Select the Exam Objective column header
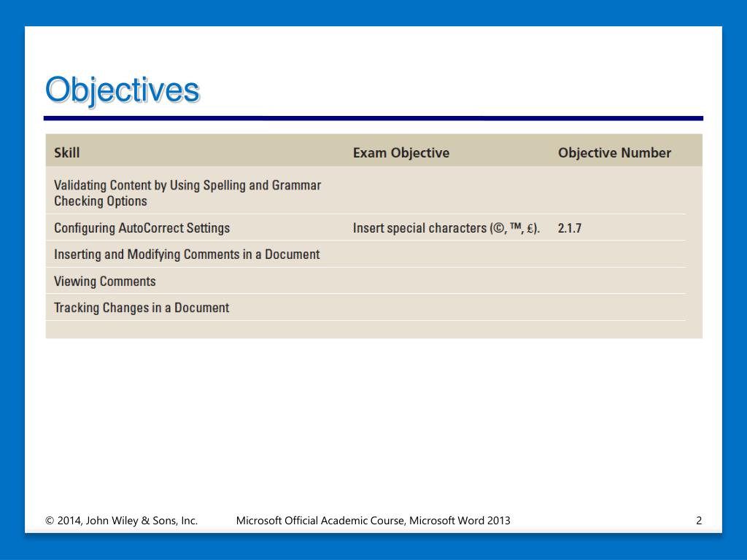Image resolution: width=747 pixels, height=560 pixels. 401,153
